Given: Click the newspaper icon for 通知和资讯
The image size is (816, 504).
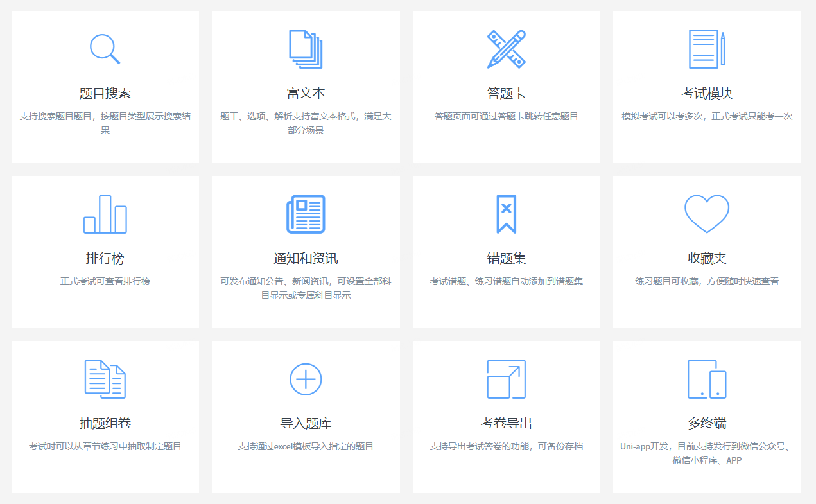Looking at the screenshot, I should [x=306, y=213].
